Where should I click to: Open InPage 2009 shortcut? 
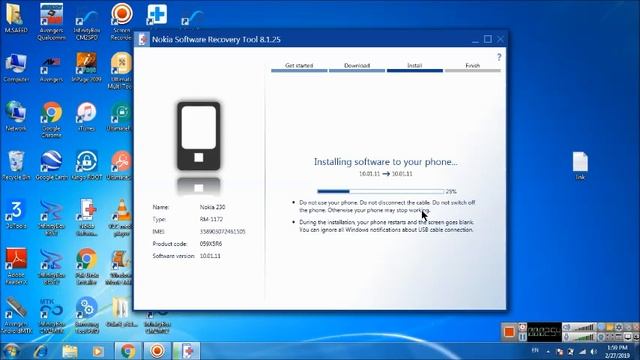87,67
